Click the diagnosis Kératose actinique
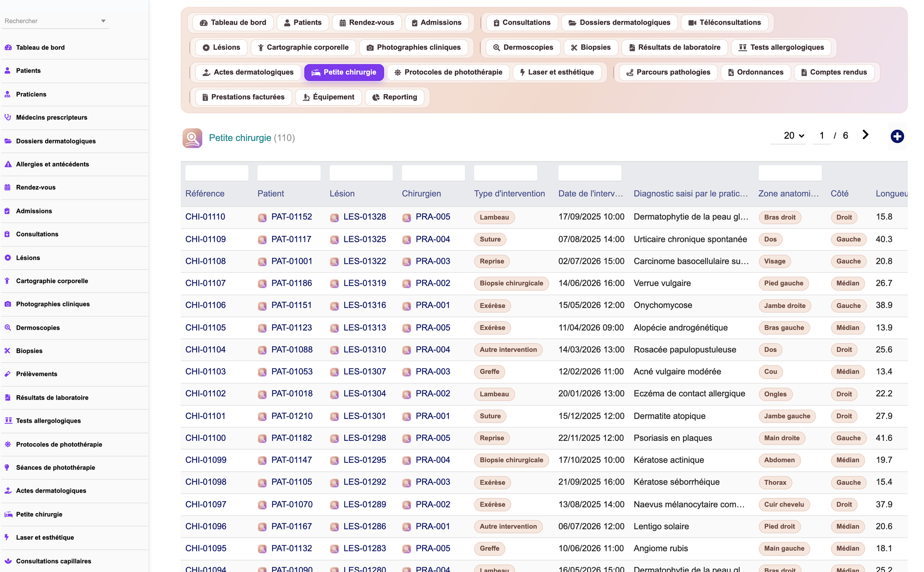924x572 pixels. click(669, 460)
